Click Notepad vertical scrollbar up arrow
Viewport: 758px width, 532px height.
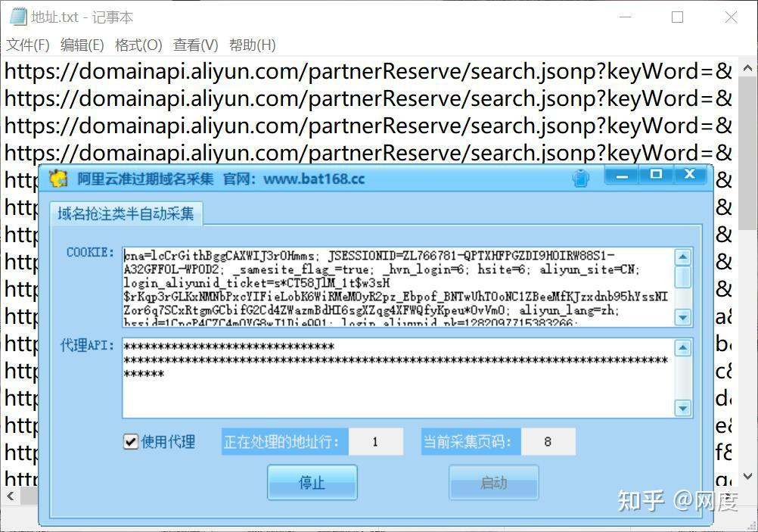click(747, 69)
